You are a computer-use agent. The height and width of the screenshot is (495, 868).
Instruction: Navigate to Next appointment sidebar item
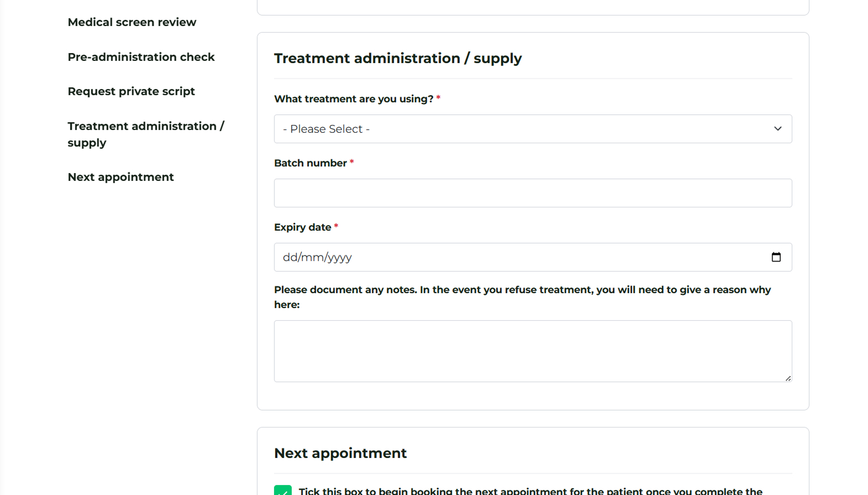[120, 177]
